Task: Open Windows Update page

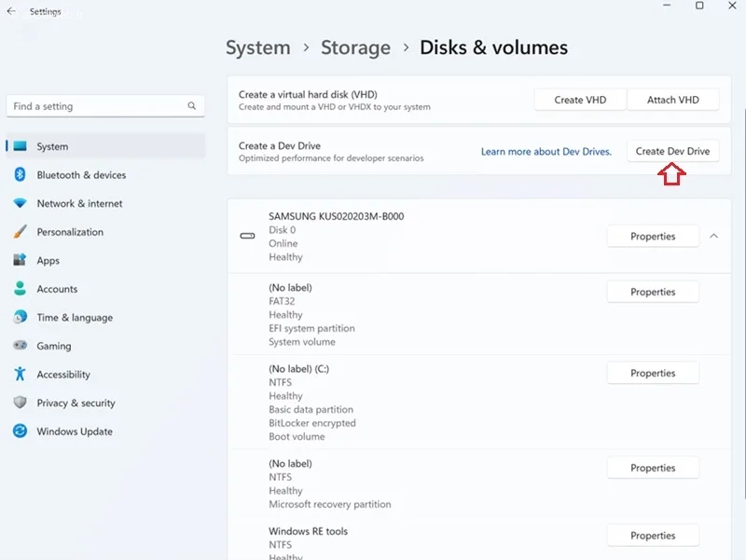Action: (x=105, y=431)
